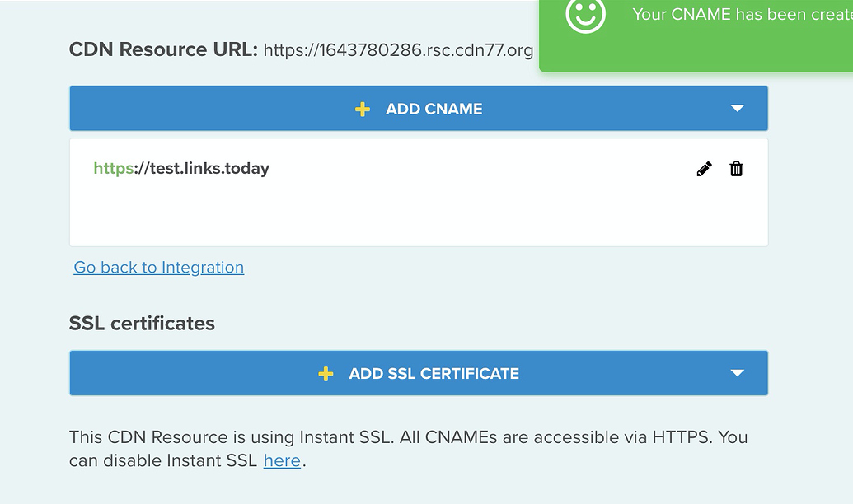Click the yellow plus icon beside ADD SSL CERTIFICATE
The image size is (853, 504).
[x=326, y=374]
